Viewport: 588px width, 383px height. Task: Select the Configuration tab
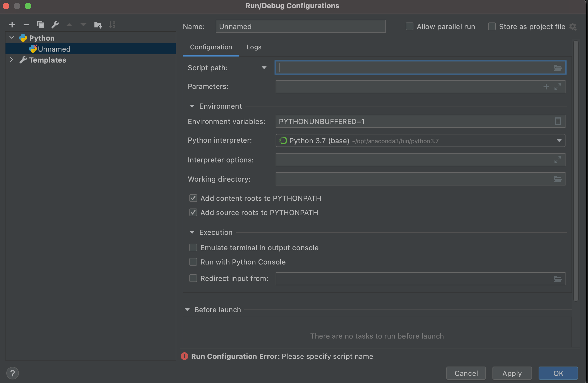[x=211, y=47]
